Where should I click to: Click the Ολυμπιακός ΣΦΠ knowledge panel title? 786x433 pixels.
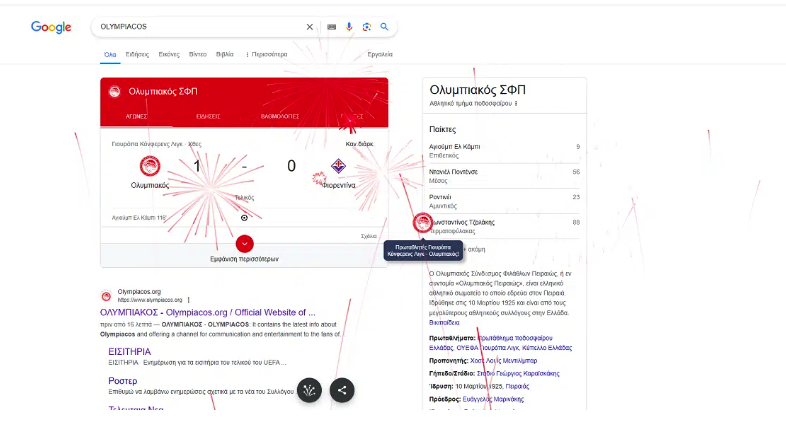click(x=477, y=90)
